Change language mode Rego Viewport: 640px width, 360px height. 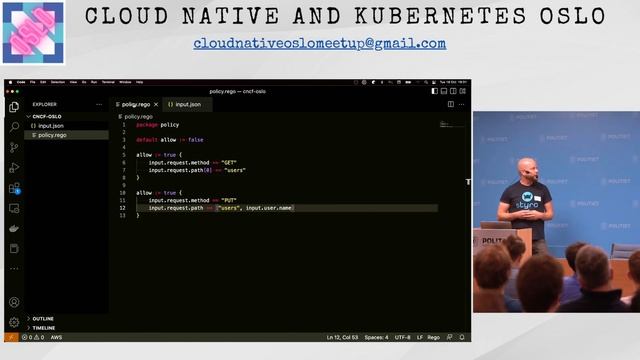(x=433, y=338)
